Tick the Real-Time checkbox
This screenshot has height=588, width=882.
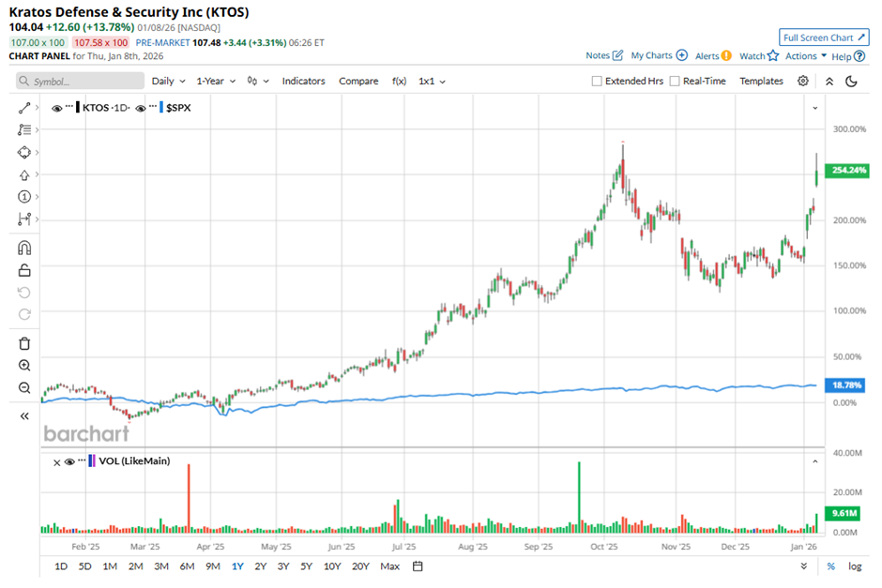click(x=675, y=82)
